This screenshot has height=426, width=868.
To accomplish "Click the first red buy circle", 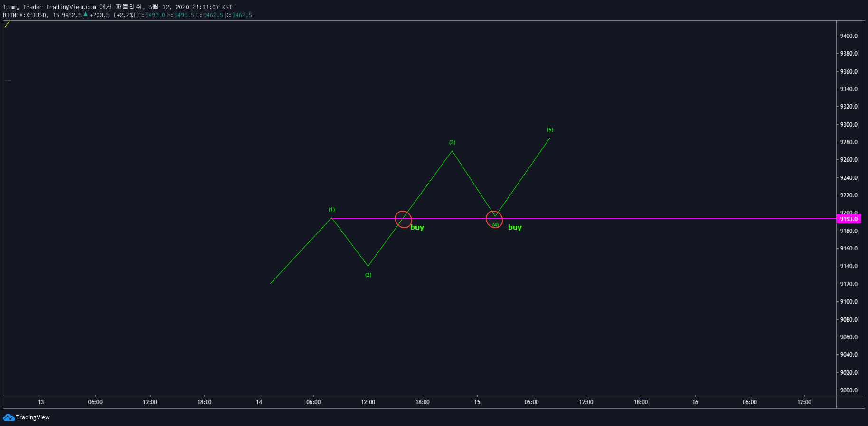I will coord(403,219).
